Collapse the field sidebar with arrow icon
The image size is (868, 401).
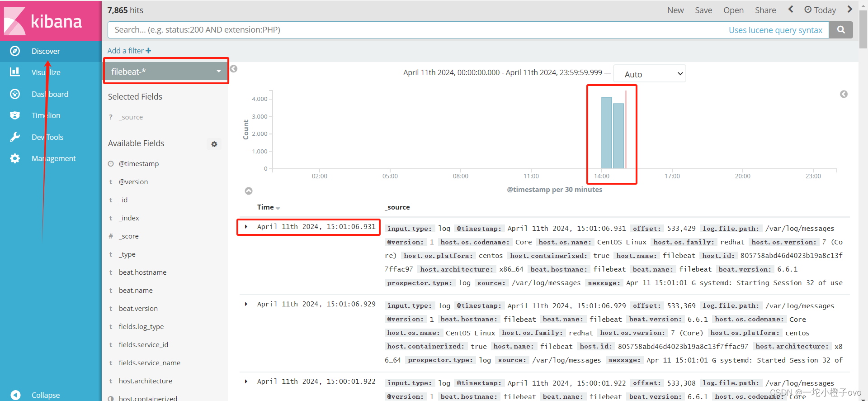[x=234, y=69]
